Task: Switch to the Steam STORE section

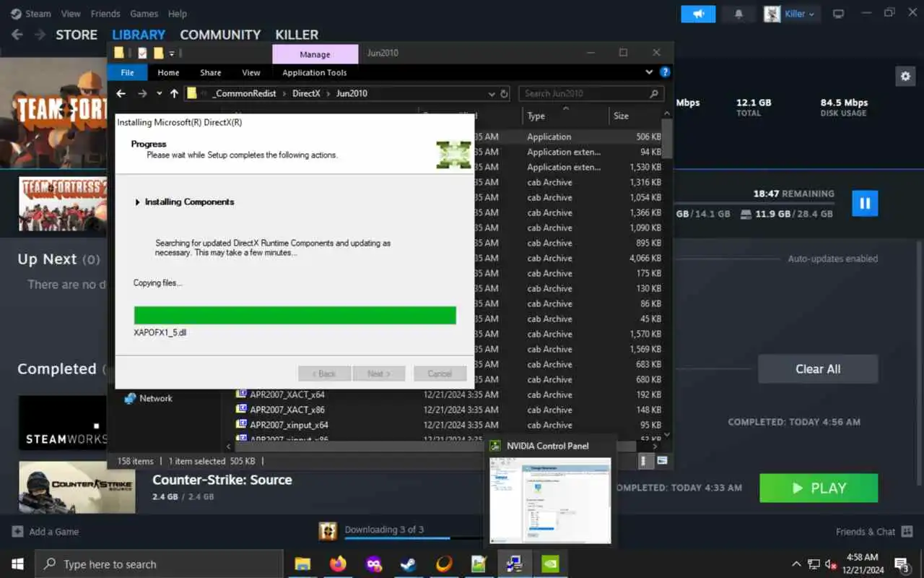Action: point(77,35)
